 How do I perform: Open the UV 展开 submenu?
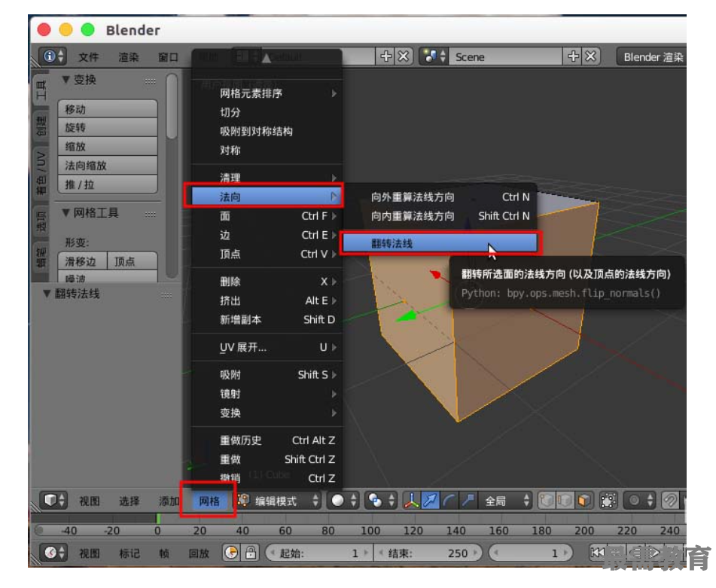point(267,347)
